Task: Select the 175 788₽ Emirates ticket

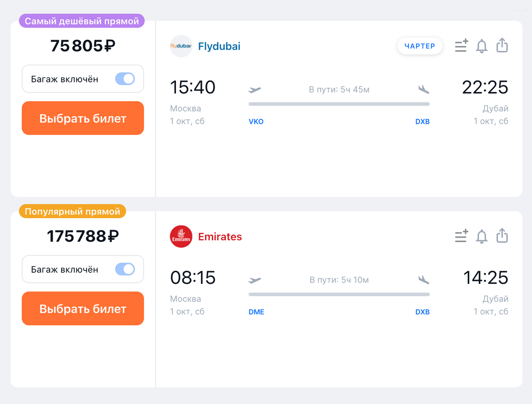Action: [83, 309]
